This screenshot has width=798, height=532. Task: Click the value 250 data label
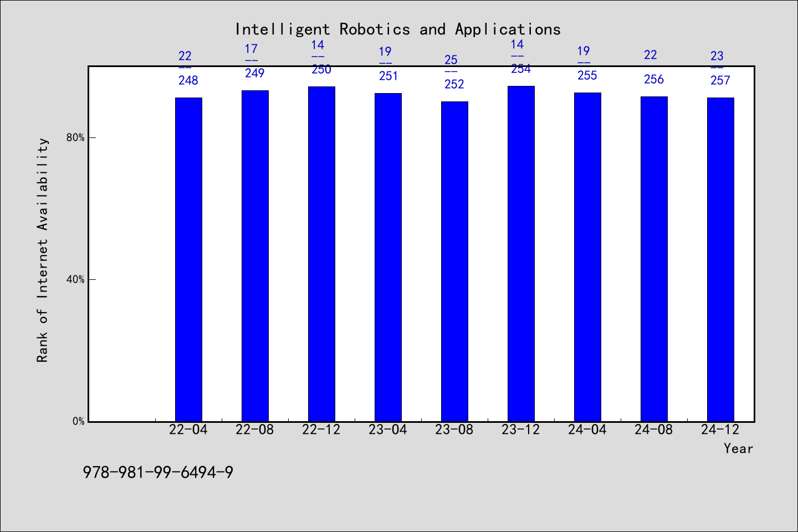[321, 69]
